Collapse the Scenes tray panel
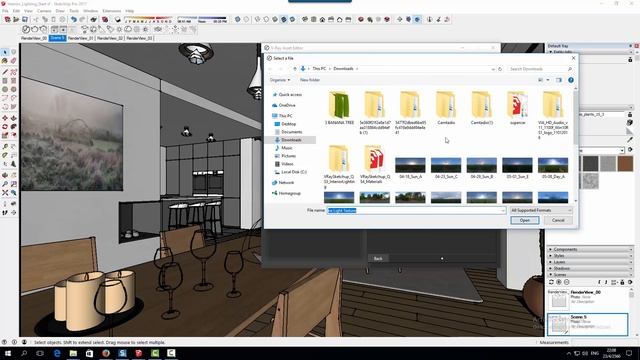The image size is (640, 360). point(589,275)
